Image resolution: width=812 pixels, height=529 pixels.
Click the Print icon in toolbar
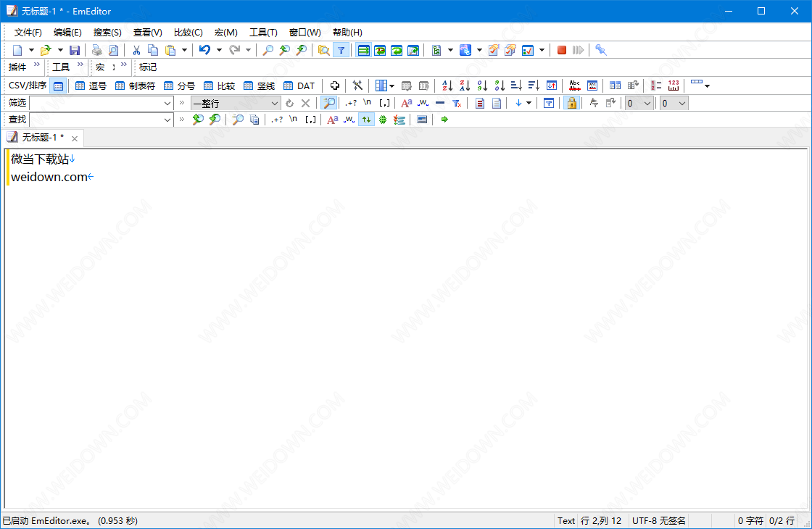pos(97,50)
